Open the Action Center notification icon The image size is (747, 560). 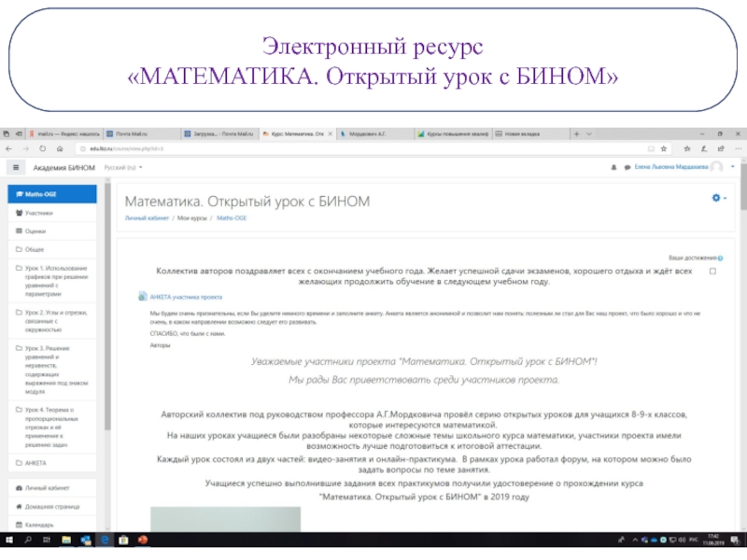tap(735, 539)
